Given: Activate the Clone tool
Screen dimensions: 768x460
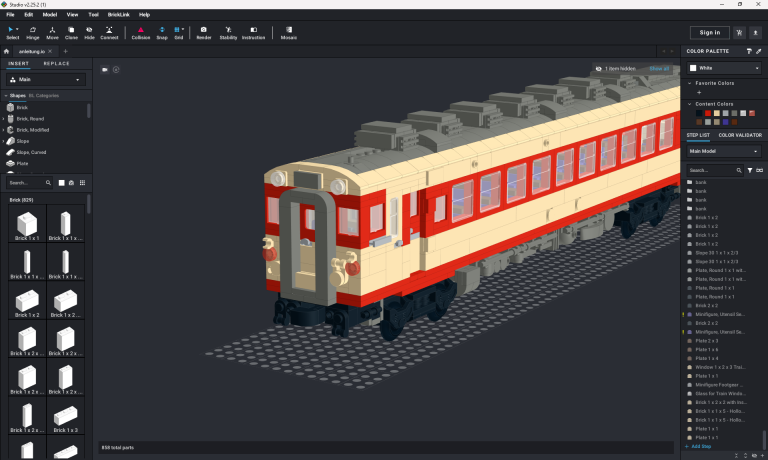Looking at the screenshot, I should [71, 33].
